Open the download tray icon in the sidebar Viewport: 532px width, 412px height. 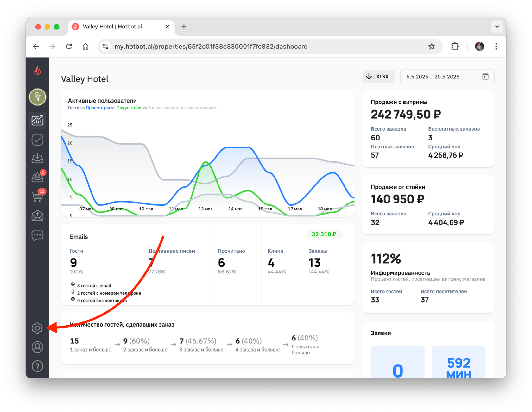37,158
